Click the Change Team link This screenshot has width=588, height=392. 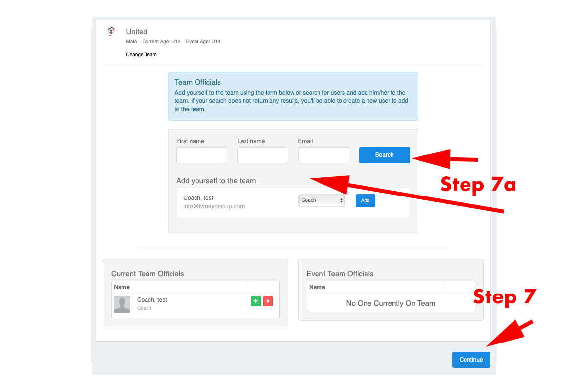coord(141,54)
